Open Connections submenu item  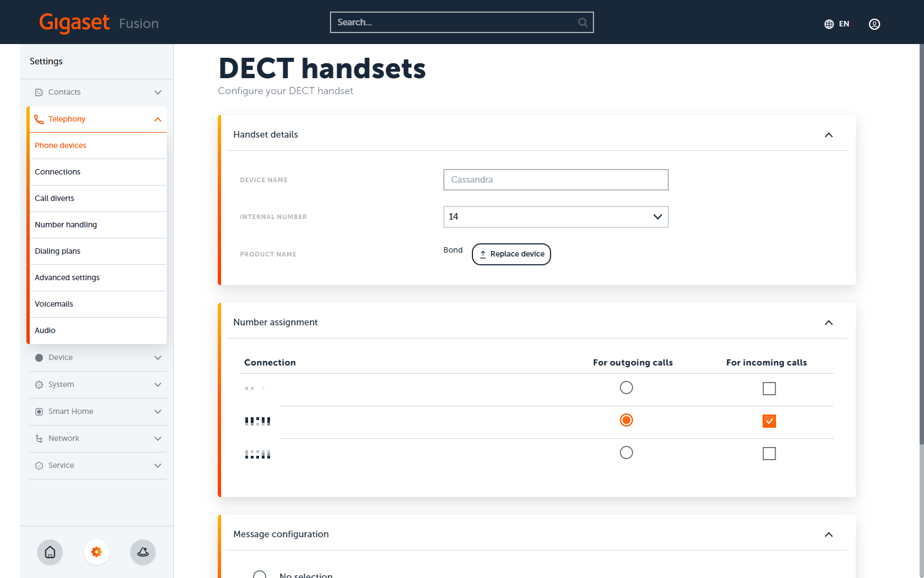[98, 172]
